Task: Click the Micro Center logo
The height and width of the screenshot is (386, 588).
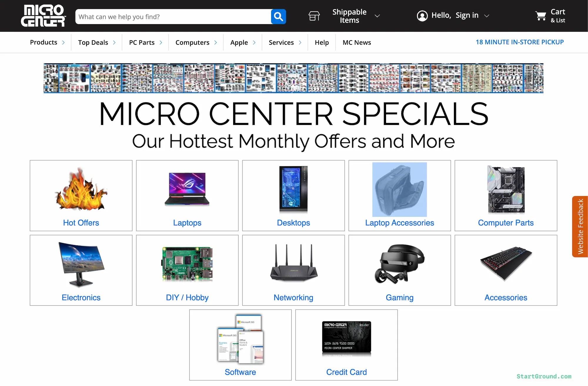Action: (43, 16)
